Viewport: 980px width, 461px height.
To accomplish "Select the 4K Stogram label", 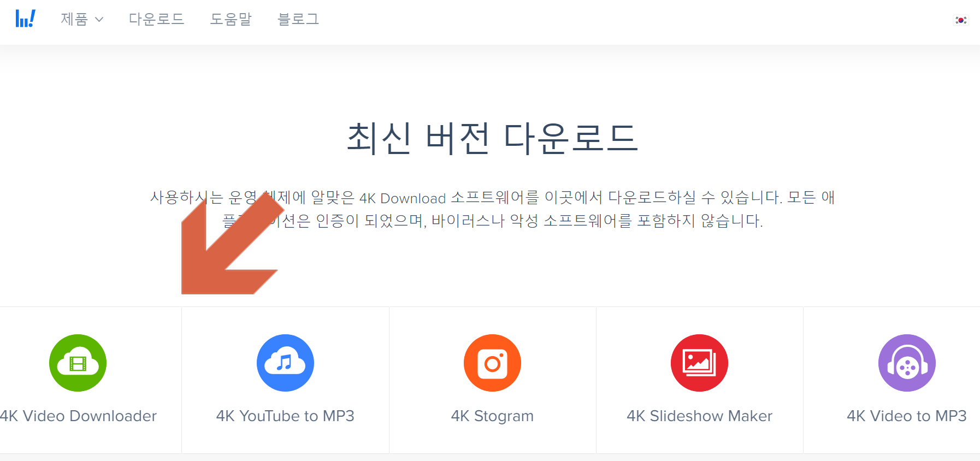I will pos(492,416).
